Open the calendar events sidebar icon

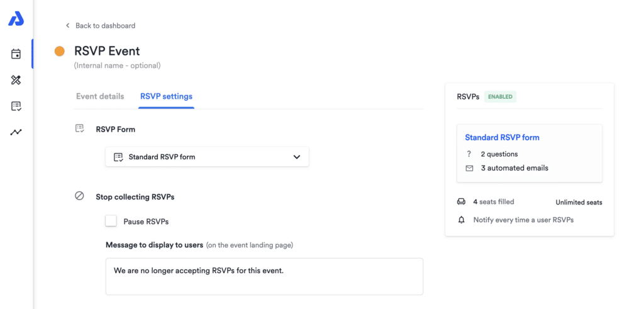coord(16,54)
